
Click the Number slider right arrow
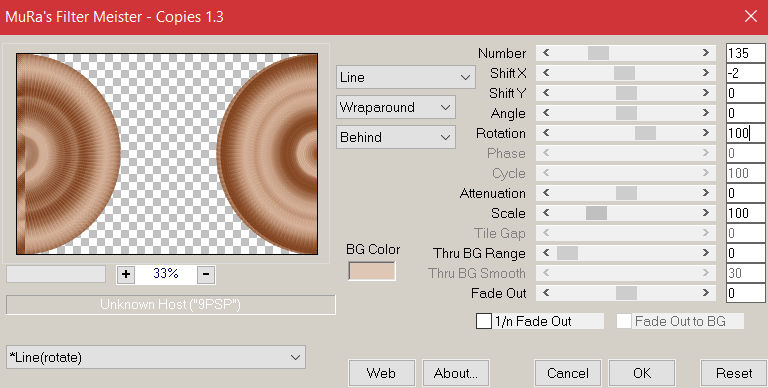click(x=706, y=52)
